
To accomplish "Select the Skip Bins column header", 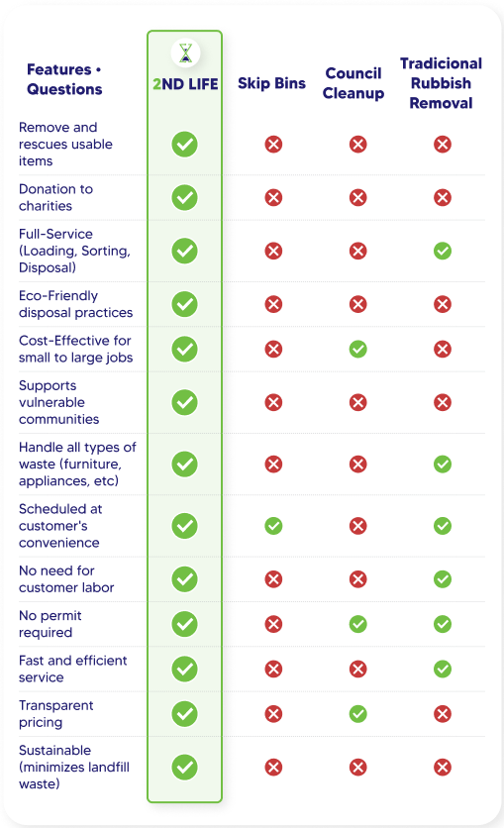I will (271, 83).
